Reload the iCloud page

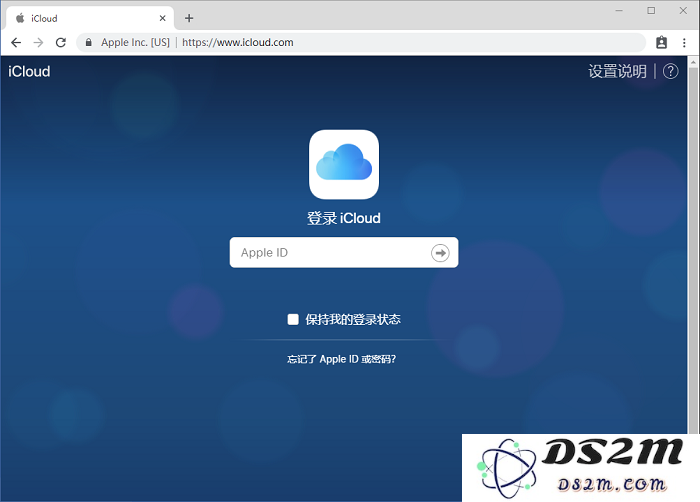click(61, 42)
